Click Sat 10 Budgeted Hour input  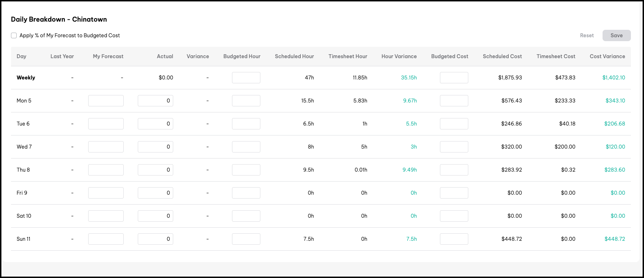pos(246,216)
